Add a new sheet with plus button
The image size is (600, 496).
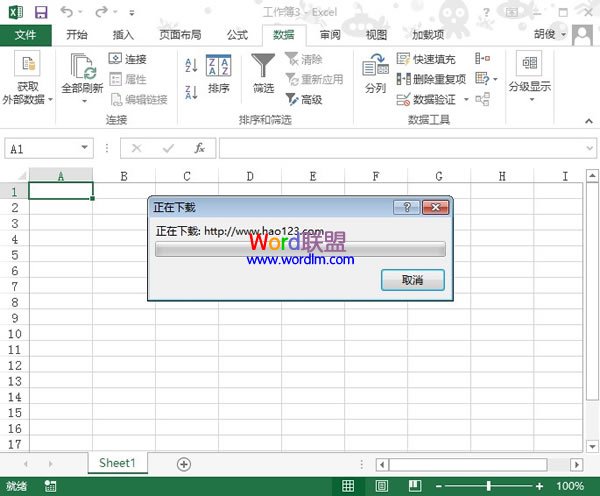(184, 464)
